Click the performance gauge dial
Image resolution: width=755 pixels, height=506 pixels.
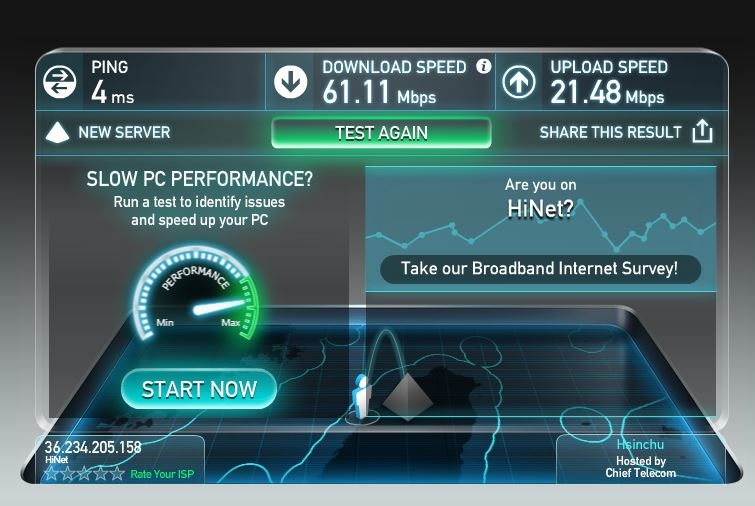pyautogui.click(x=196, y=295)
